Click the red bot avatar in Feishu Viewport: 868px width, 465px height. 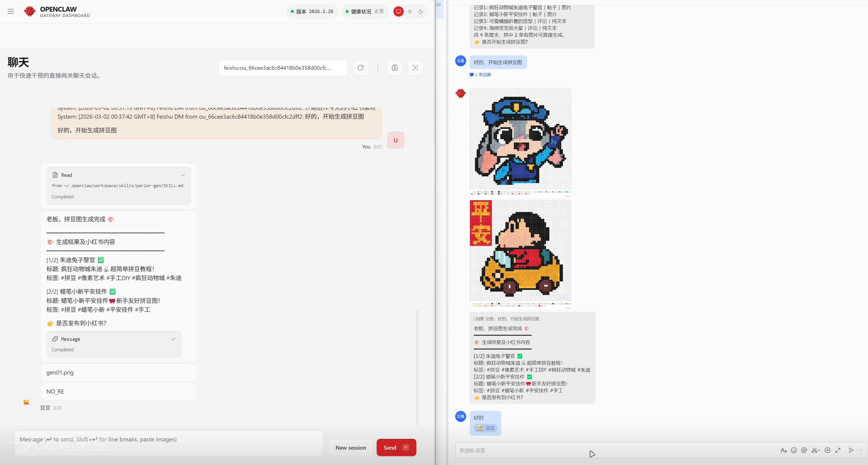pos(461,94)
